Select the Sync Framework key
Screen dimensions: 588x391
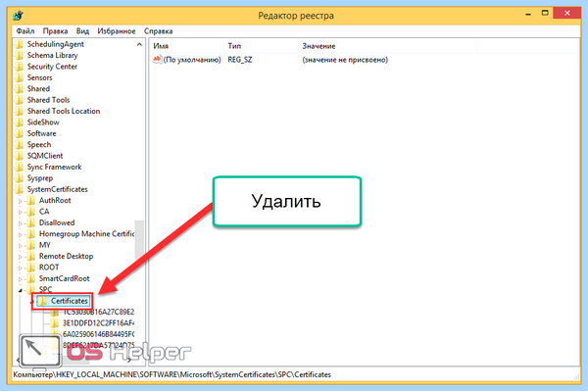pyautogui.click(x=54, y=168)
